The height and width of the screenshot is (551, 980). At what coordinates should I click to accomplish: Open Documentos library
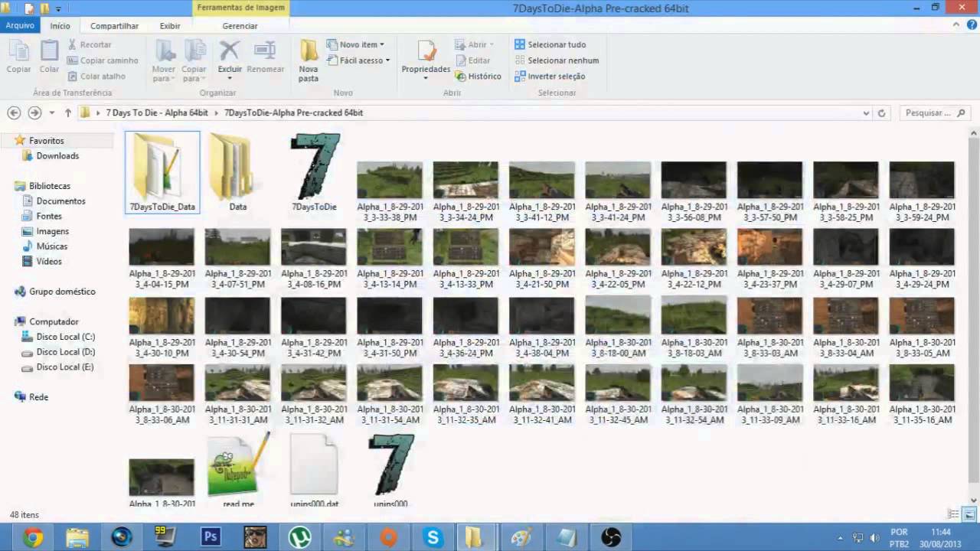(60, 201)
